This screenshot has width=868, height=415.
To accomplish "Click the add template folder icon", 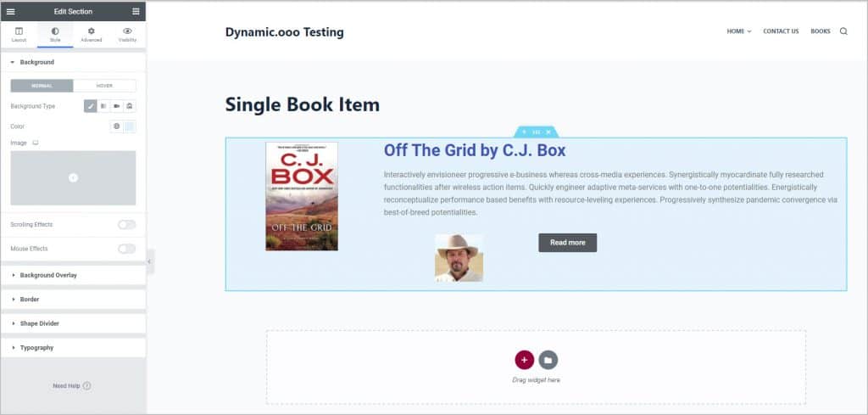I will point(548,360).
